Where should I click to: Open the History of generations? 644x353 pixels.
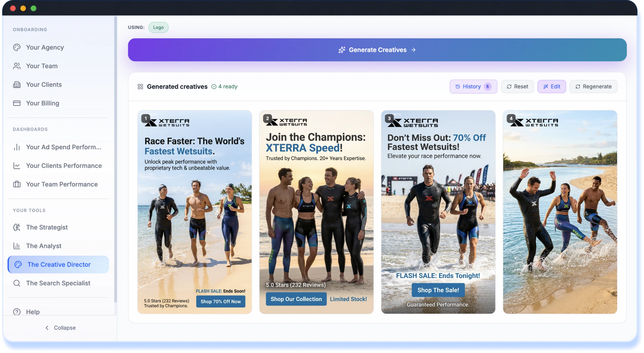coord(473,87)
